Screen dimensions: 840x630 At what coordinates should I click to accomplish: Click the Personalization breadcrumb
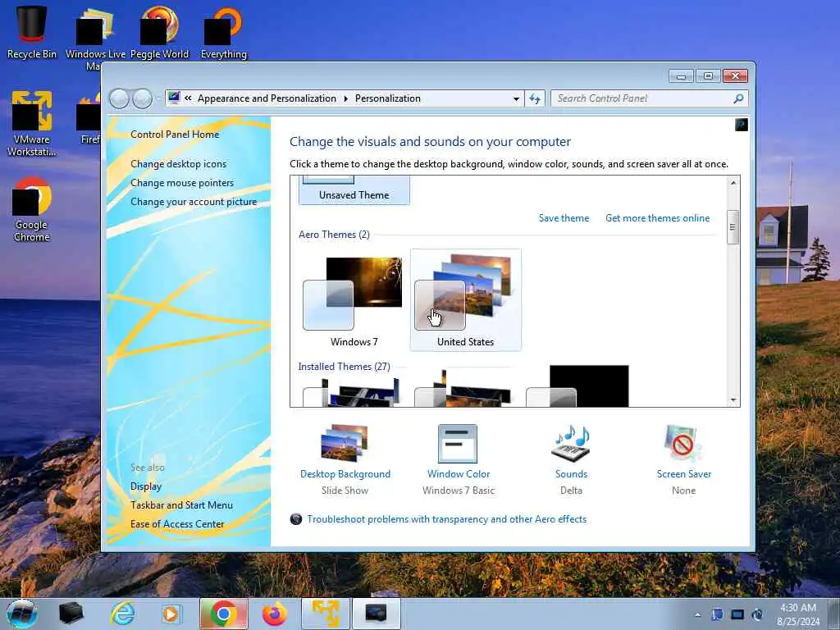pos(388,98)
